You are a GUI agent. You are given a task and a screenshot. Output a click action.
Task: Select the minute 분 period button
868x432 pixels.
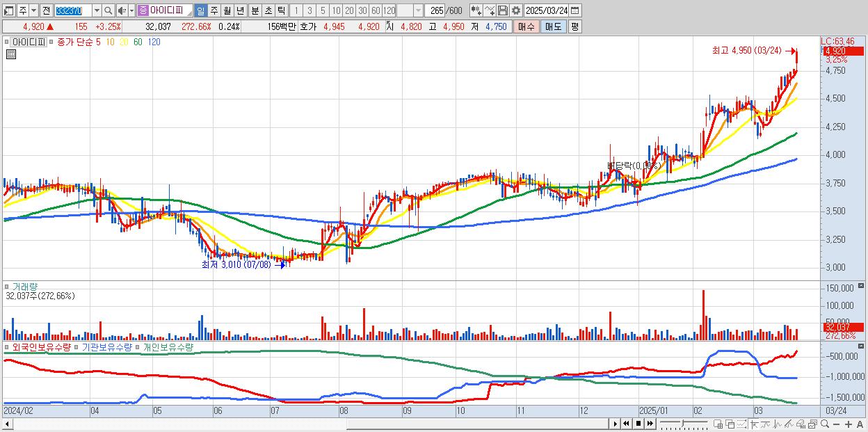(x=255, y=10)
